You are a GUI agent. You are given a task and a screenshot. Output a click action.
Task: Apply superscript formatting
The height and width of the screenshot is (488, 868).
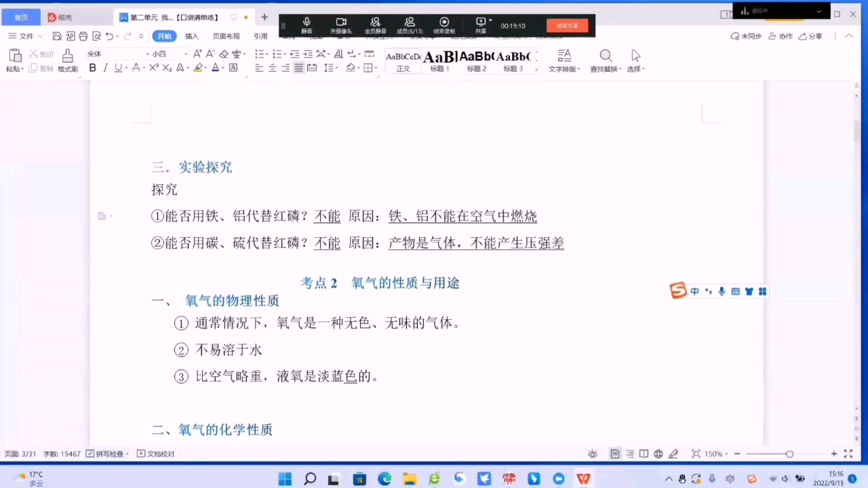point(154,68)
